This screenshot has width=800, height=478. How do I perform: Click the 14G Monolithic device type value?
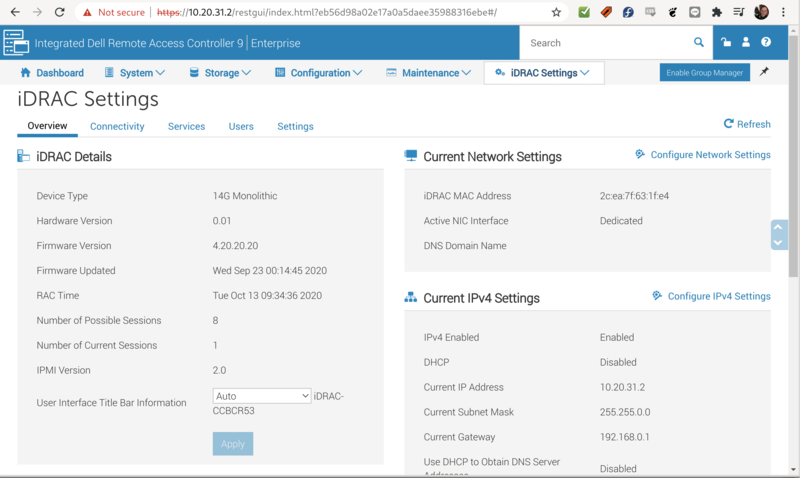245,196
